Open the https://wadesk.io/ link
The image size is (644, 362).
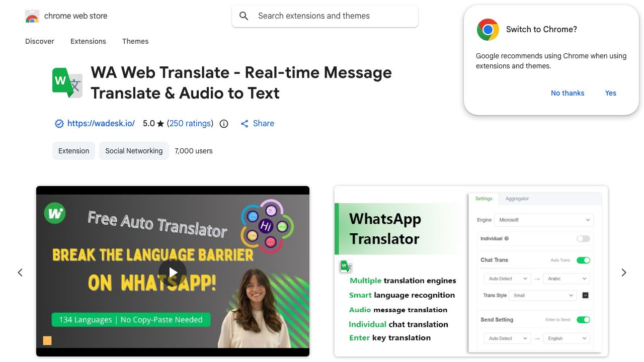101,123
